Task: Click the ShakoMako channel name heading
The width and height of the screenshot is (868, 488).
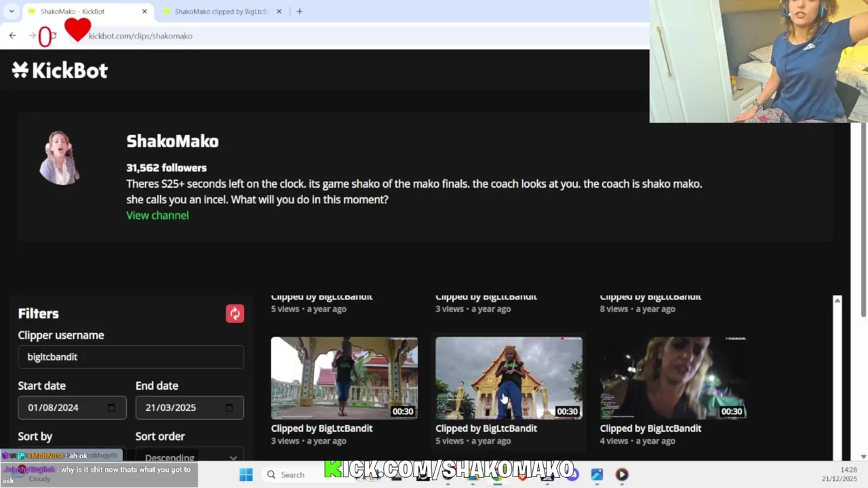Action: click(172, 141)
